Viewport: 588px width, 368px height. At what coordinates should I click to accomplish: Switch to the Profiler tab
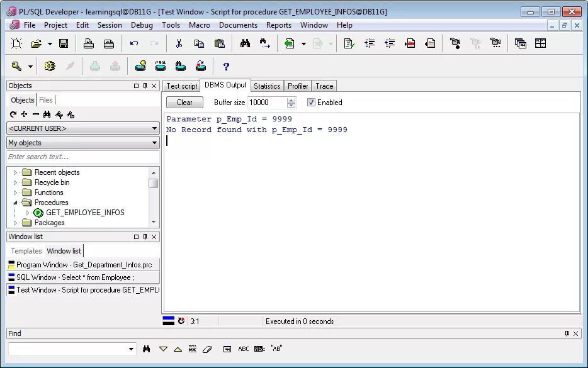[x=298, y=86]
